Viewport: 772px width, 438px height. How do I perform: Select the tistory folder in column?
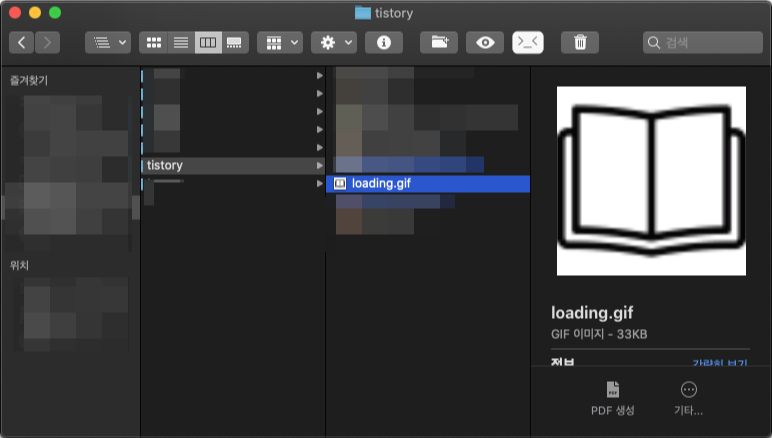[x=232, y=165]
